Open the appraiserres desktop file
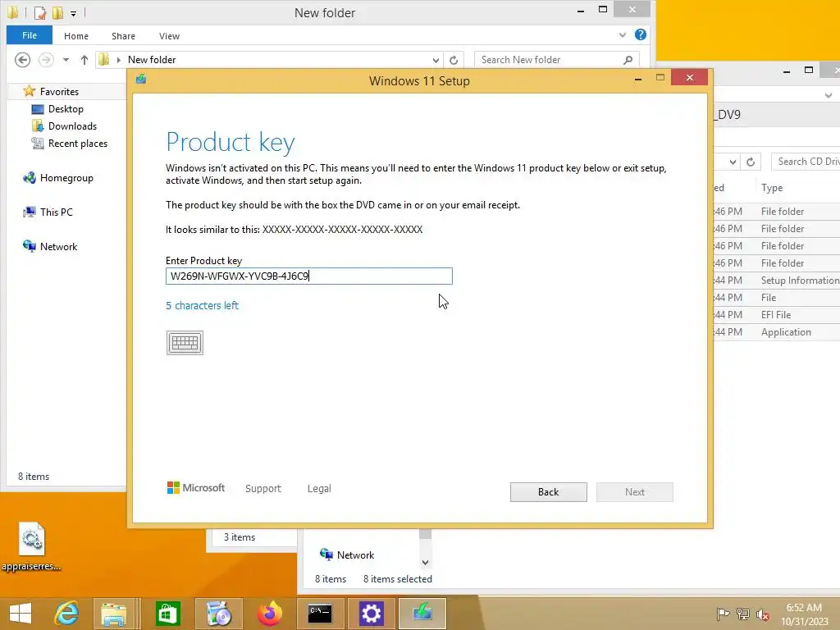 coord(31,546)
